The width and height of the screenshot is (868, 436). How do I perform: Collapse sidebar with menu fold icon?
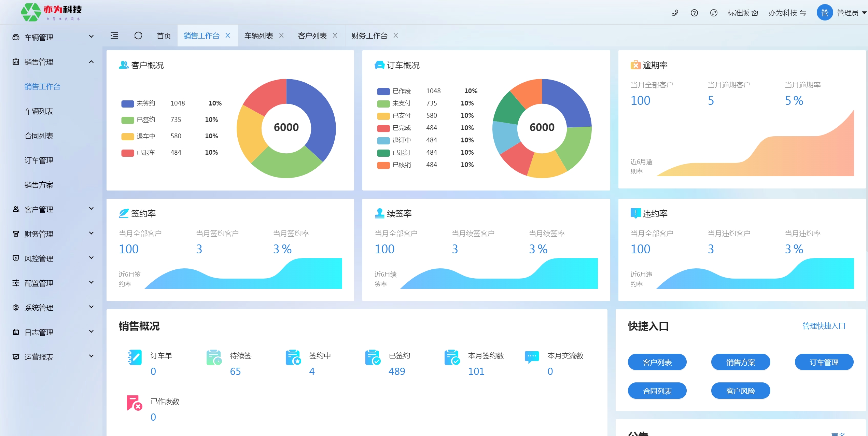tap(114, 36)
